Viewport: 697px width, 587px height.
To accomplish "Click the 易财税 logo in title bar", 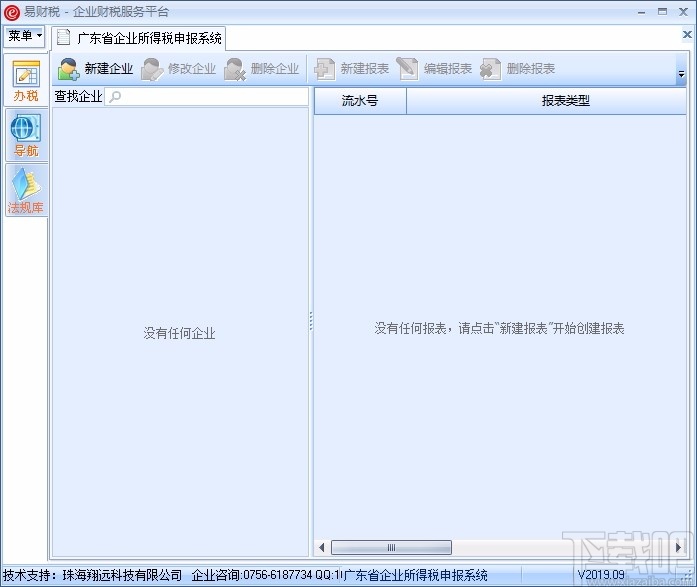I will click(12, 12).
